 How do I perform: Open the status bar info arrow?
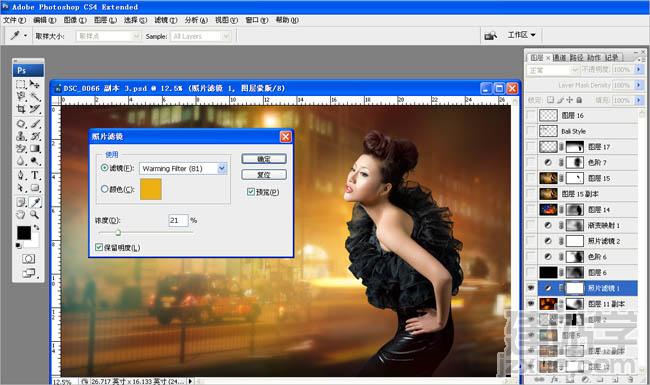click(x=190, y=381)
